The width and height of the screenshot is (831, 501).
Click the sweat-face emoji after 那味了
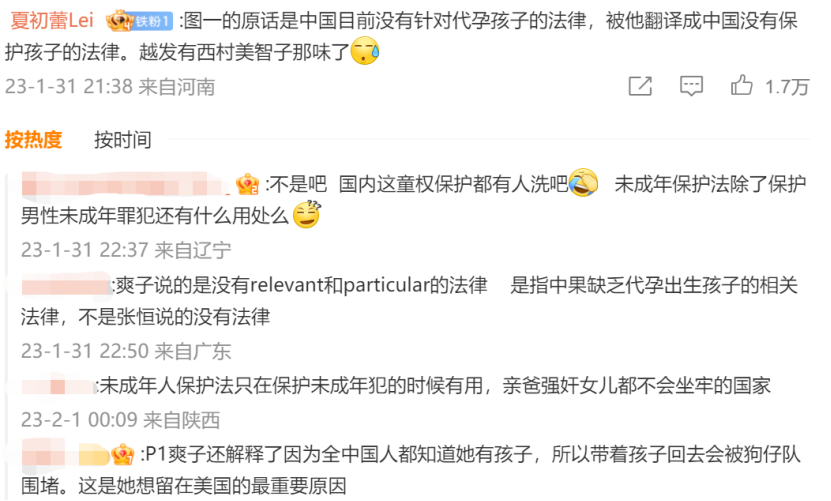[365, 51]
